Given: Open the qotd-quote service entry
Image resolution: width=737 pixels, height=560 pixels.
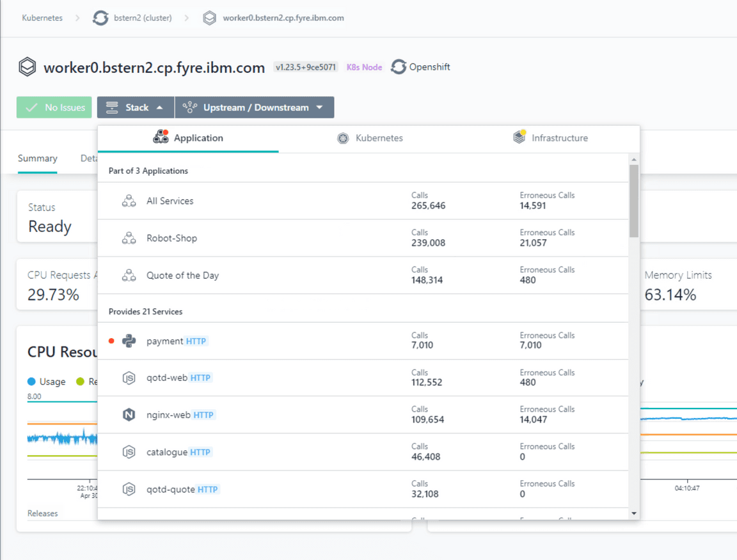Looking at the screenshot, I should 171,490.
